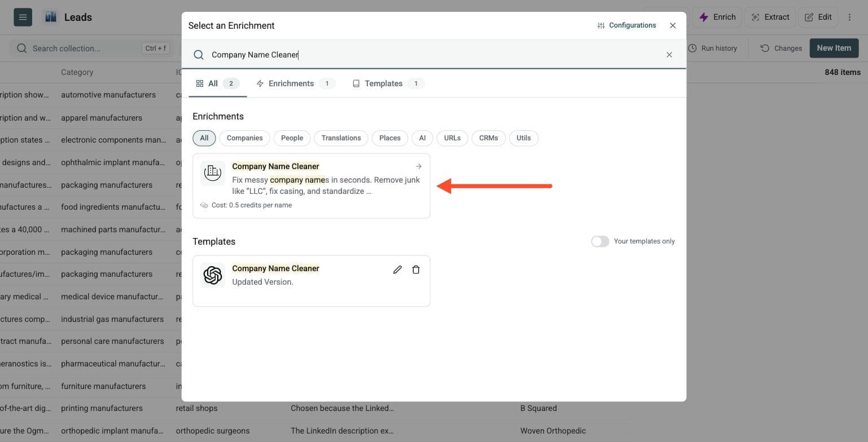868x442 pixels.
Task: Open the Company Name Cleaner template card
Action: pyautogui.click(x=311, y=281)
